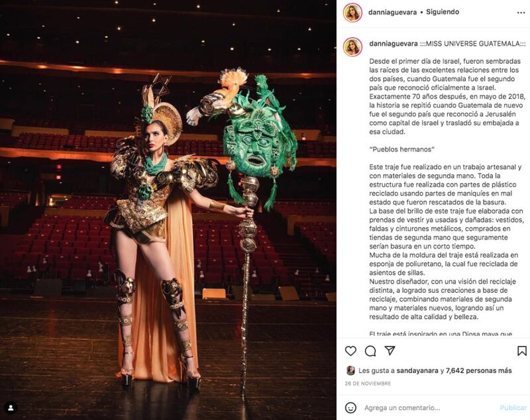Open the three-dot more options menu
530x420 pixels.
point(521,13)
